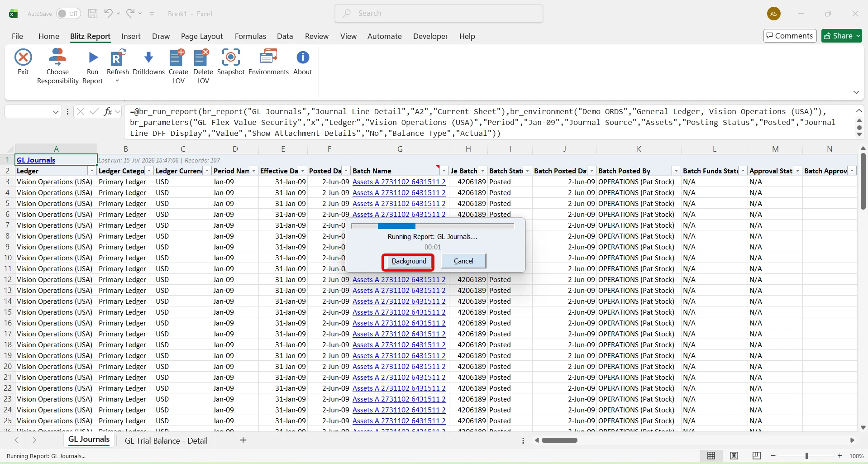Open Drilldowns
The image size is (868, 464).
point(148,62)
